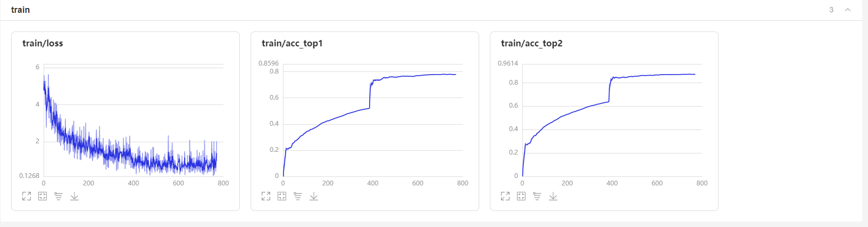Viewport: 868px width, 227px height.
Task: Toggle y-axis log scale on train/acc_top2 chart
Action: pos(537,196)
